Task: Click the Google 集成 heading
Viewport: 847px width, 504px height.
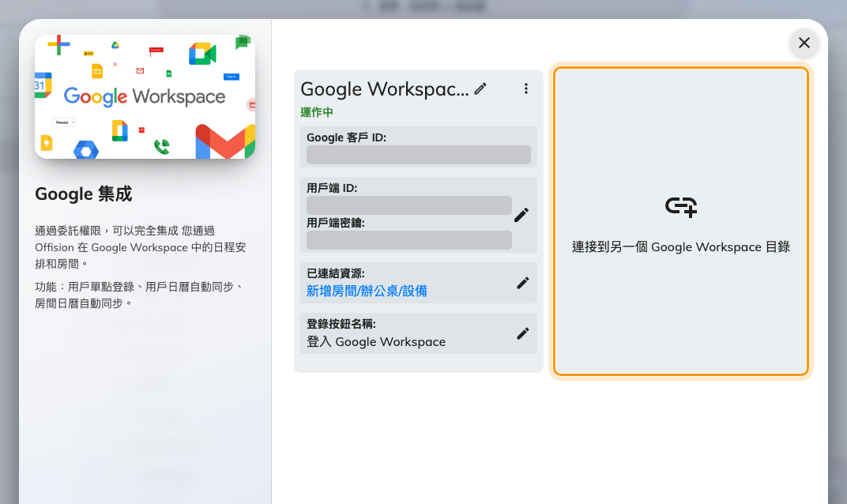Action: pyautogui.click(x=84, y=194)
